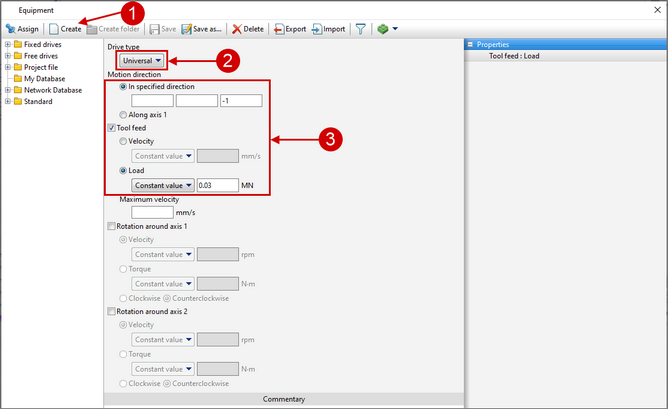Image resolution: width=668 pixels, height=409 pixels.
Task: Select the Network Database tree folder
Action: click(x=50, y=90)
